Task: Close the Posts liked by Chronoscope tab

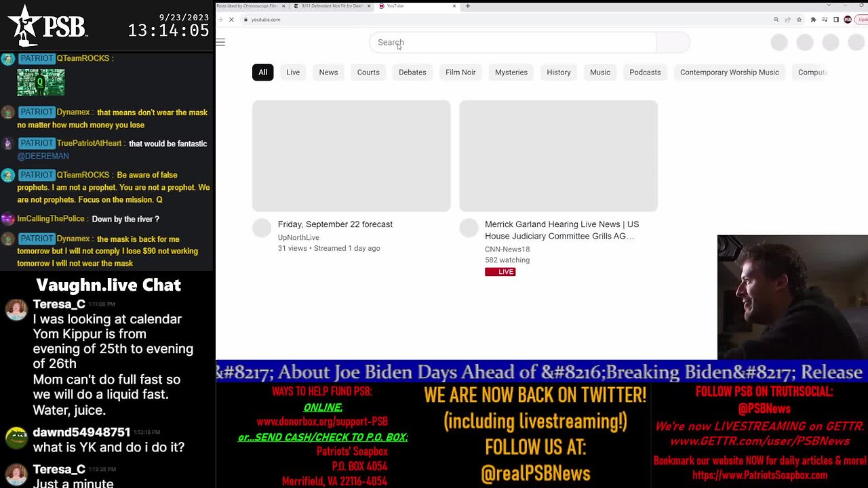Action: (283, 6)
